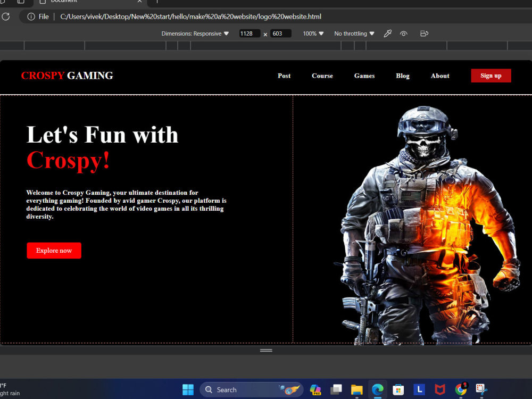Open the Windows Start menu
Viewport: 532px width, 399px height.
click(188, 389)
